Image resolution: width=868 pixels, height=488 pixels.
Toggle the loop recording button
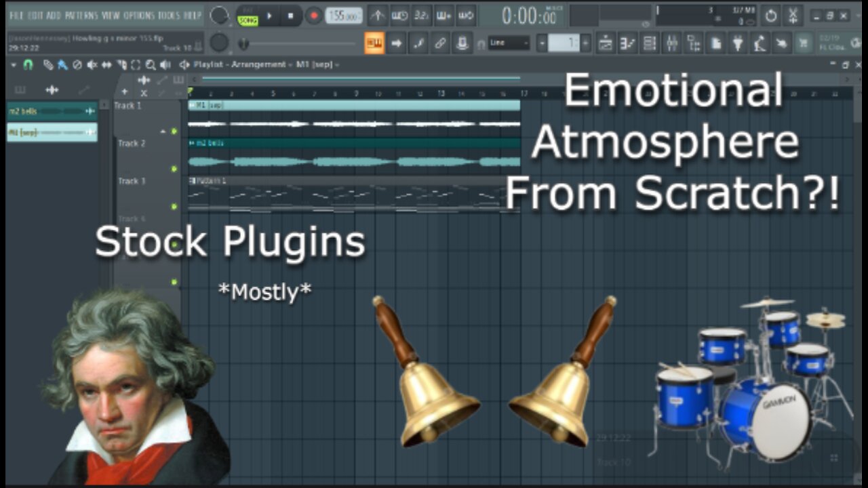pos(465,15)
